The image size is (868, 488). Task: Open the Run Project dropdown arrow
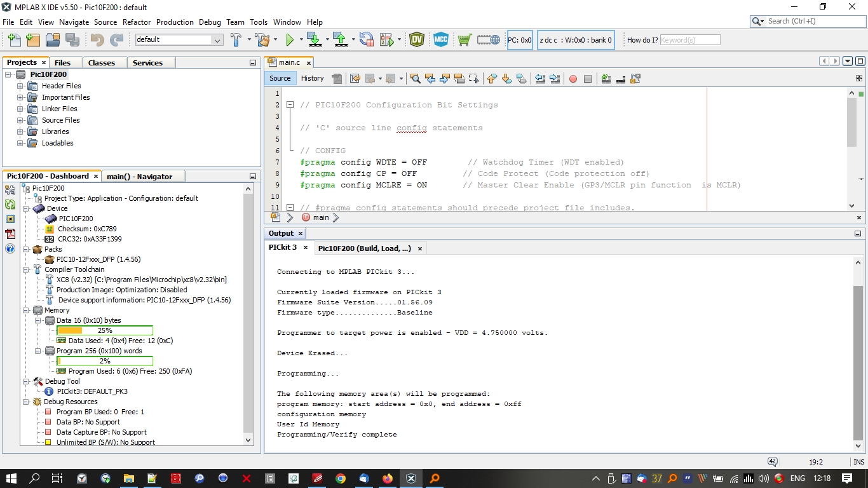click(301, 39)
